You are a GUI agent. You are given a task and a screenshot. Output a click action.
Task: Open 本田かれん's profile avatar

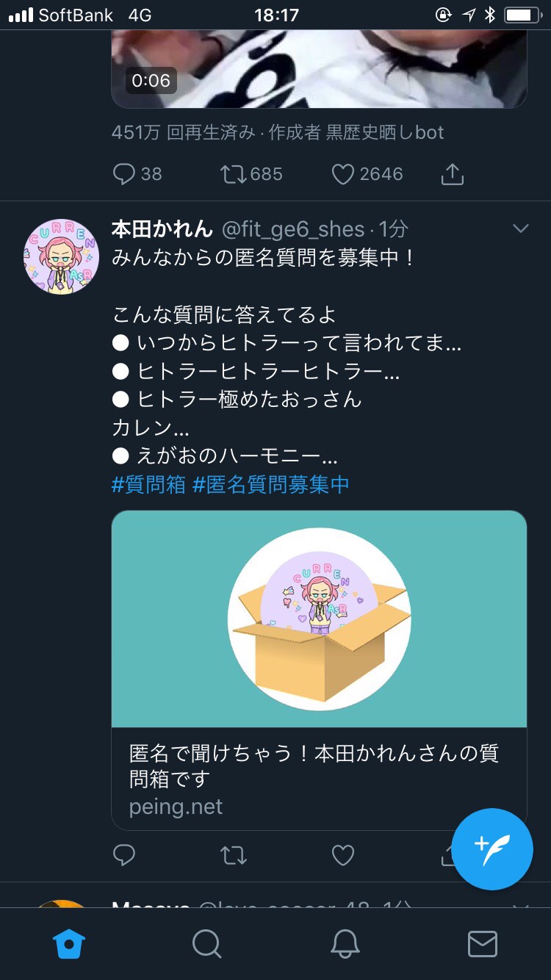(61, 256)
